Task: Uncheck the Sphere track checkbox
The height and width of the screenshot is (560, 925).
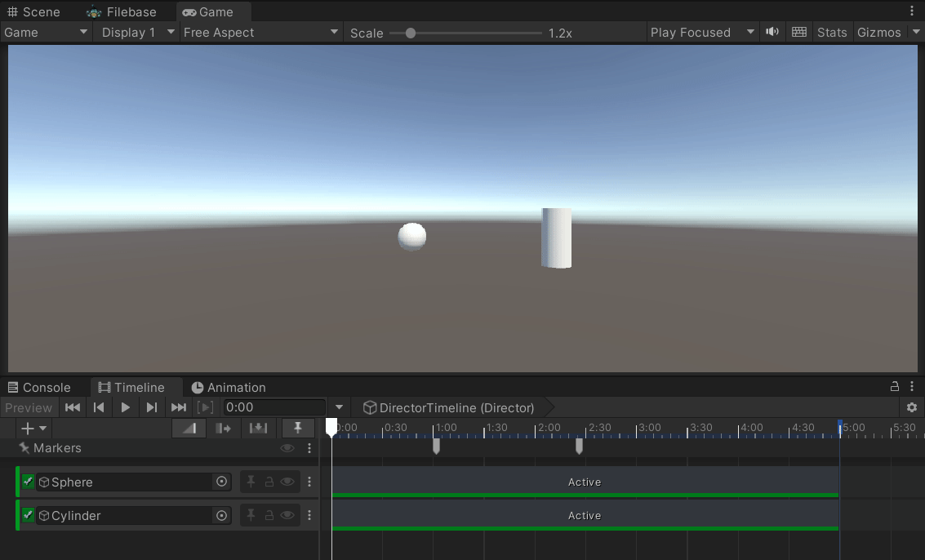Action: 28,482
